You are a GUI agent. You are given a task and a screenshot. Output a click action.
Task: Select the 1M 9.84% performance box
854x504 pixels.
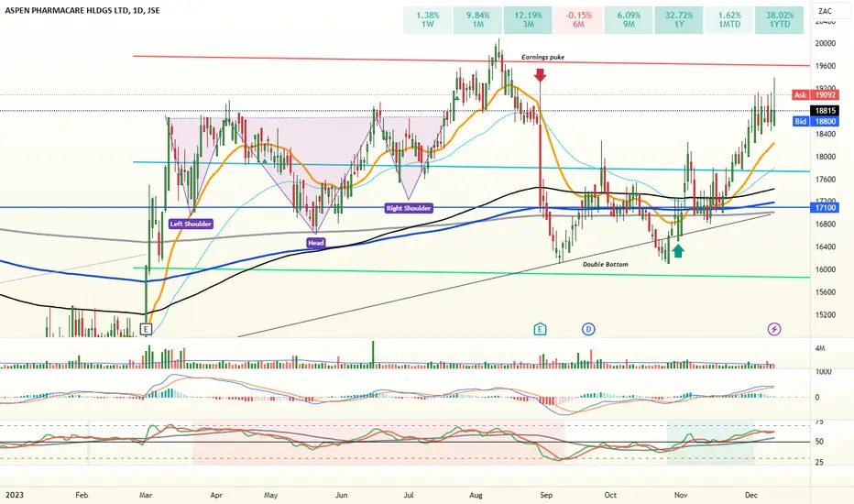pyautogui.click(x=477, y=20)
